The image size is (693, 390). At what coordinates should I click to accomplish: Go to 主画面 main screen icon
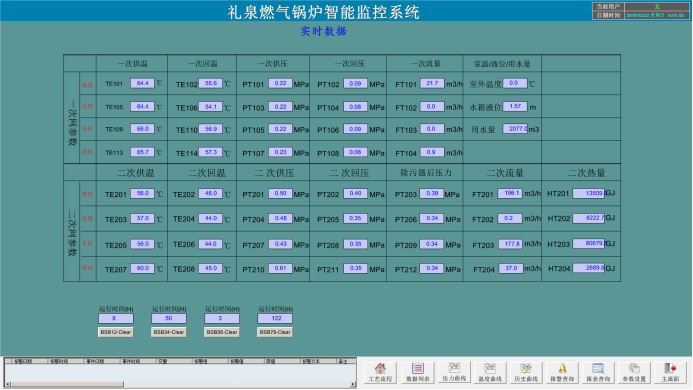point(670,372)
